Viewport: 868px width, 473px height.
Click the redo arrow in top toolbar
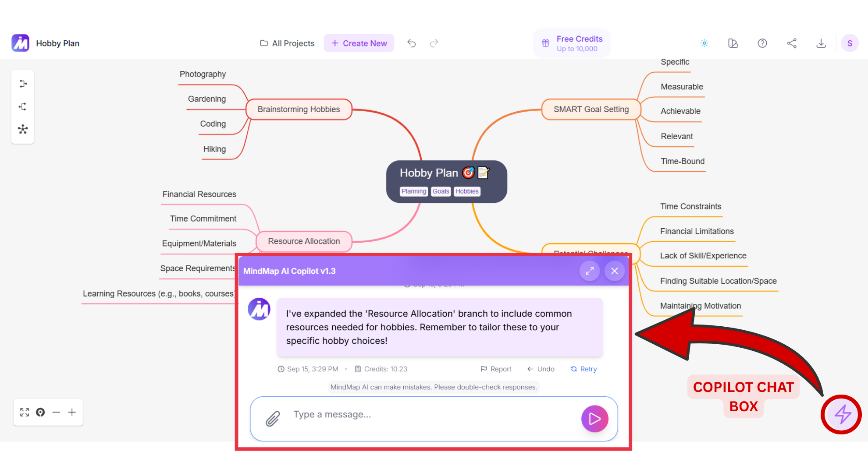[434, 43]
